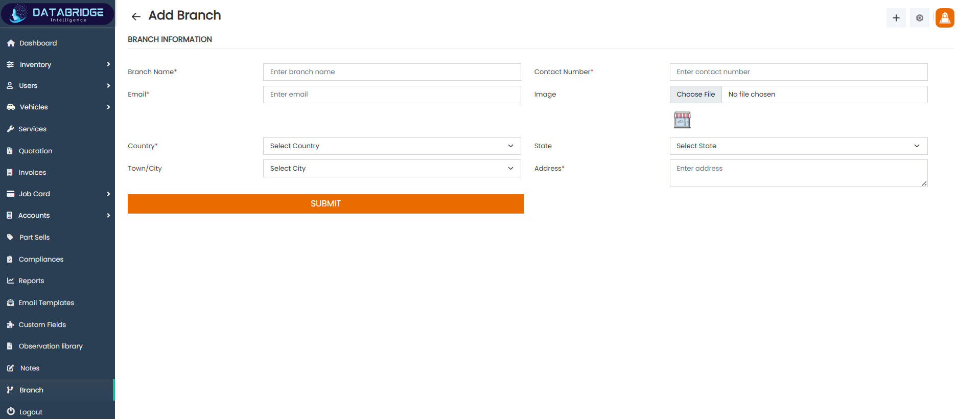Focus the Enter branch name field

click(x=392, y=72)
